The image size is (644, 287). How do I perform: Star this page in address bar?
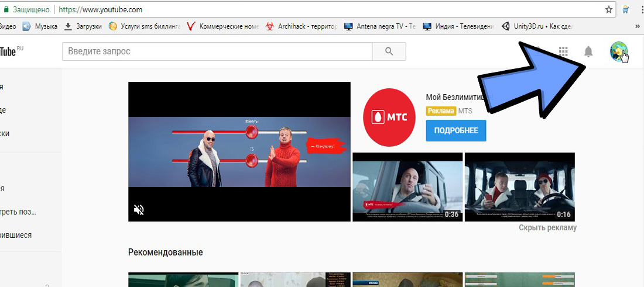(x=608, y=9)
